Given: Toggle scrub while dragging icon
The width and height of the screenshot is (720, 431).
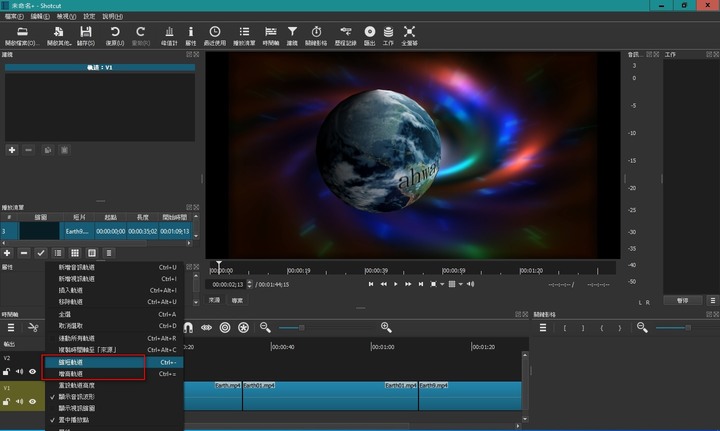Looking at the screenshot, I should (207, 327).
